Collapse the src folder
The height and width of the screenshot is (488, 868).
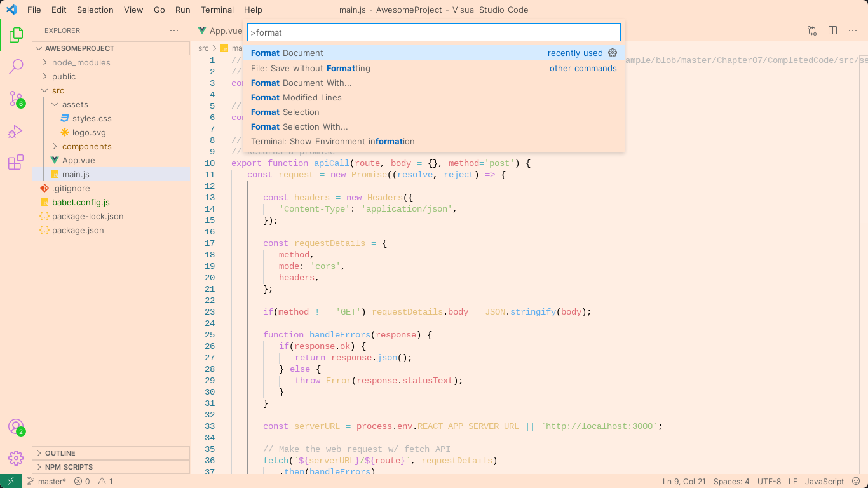click(58, 90)
